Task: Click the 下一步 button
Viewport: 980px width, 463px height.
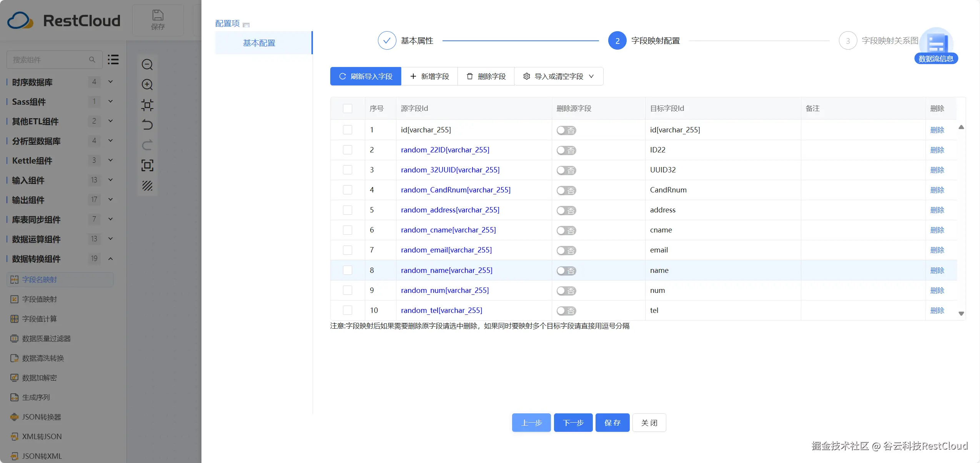Action: [573, 423]
